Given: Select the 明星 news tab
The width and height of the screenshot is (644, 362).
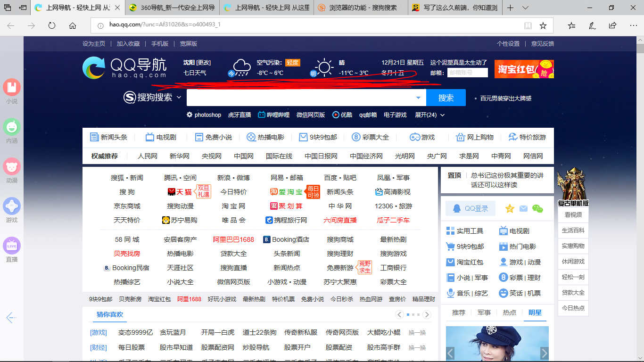Looking at the screenshot, I should point(535,313).
